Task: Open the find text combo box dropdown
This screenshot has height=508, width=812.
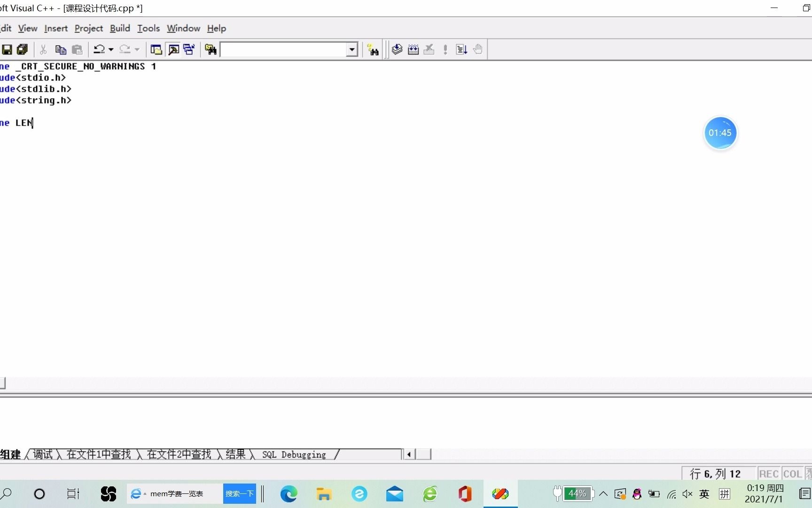Action: [352, 49]
